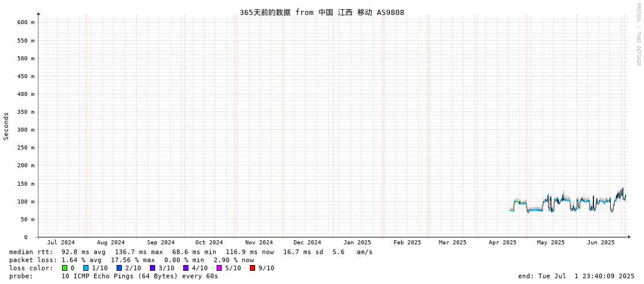Click the "100 m" y-axis value
644x284 pixels.
[x=25, y=201]
